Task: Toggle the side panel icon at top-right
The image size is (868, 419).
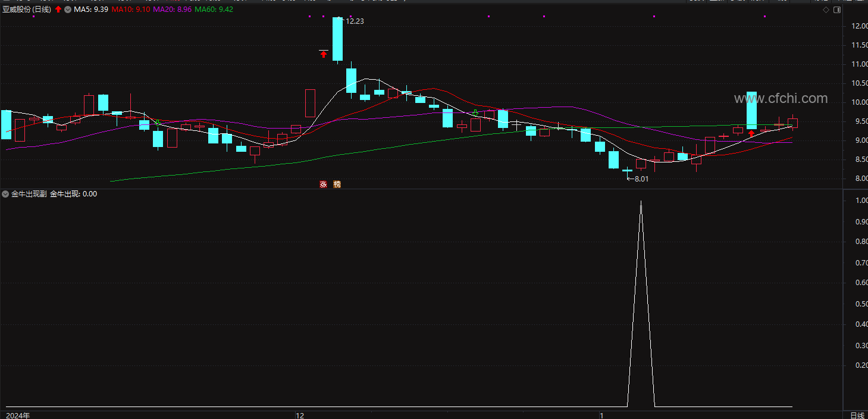Action: pyautogui.click(x=836, y=10)
